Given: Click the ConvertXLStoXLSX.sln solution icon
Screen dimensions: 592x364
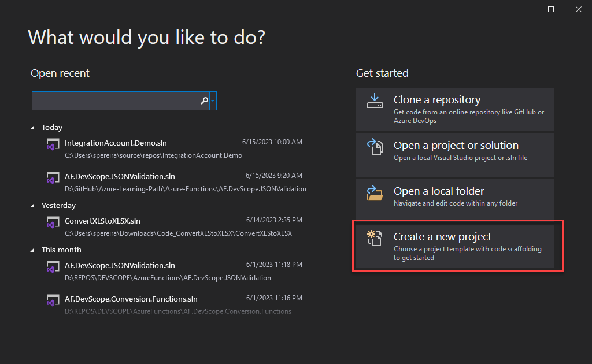Looking at the screenshot, I should pos(53,222).
